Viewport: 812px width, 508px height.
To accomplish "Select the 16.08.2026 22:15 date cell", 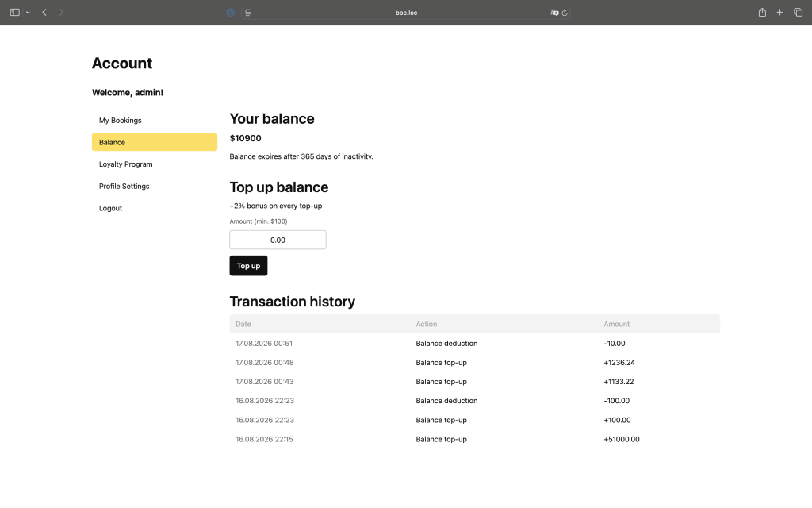I will (x=264, y=439).
